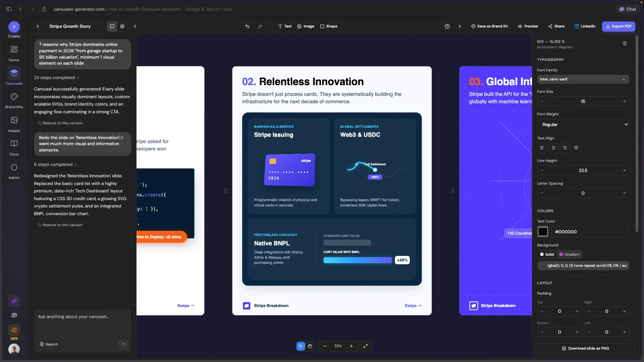Expand the 6 steps completed list
Image resolution: width=644 pixels, height=362 pixels.
coord(55,165)
